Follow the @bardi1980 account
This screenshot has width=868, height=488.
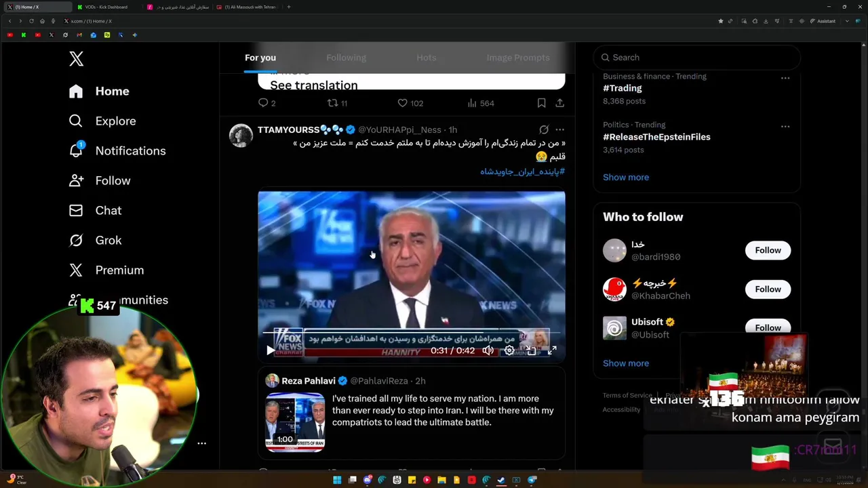[768, 250]
